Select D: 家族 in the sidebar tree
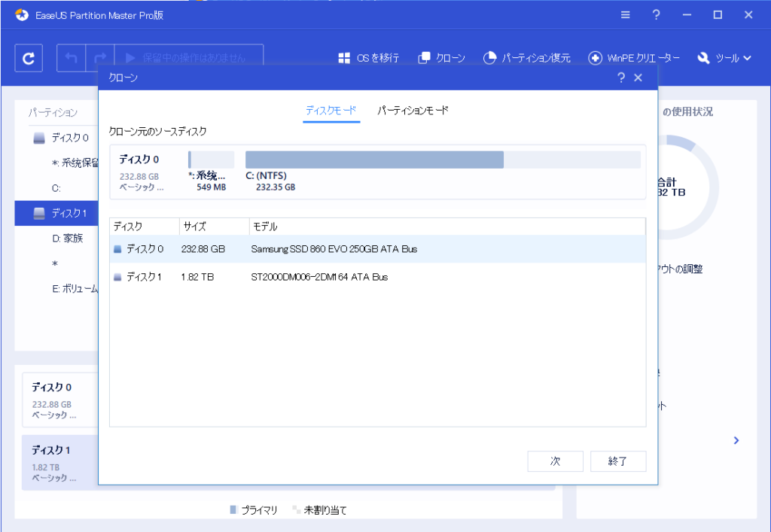Image resolution: width=771 pixels, height=532 pixels. (67, 239)
